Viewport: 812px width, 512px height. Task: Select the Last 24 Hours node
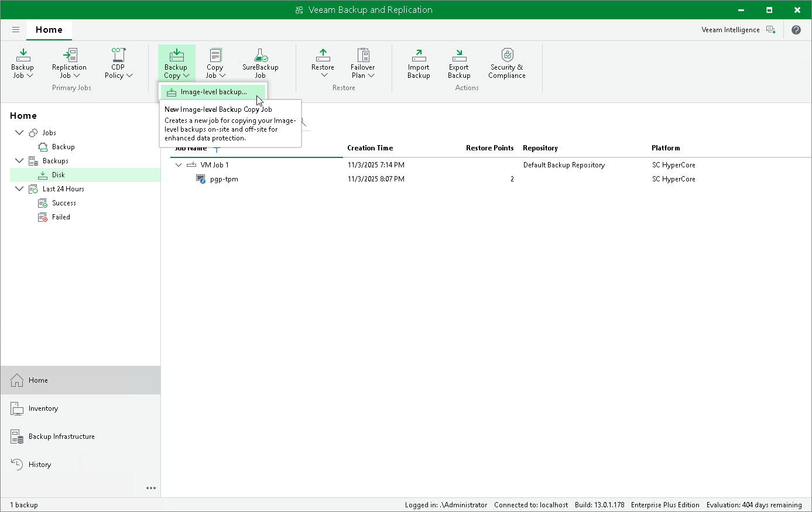(x=63, y=189)
